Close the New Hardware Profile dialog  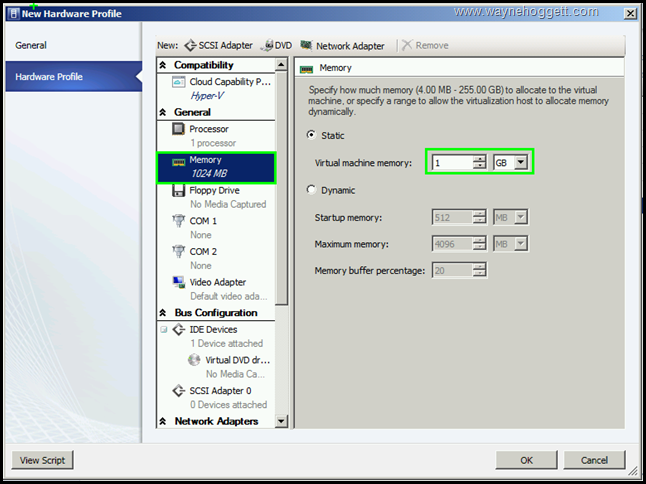[630, 14]
